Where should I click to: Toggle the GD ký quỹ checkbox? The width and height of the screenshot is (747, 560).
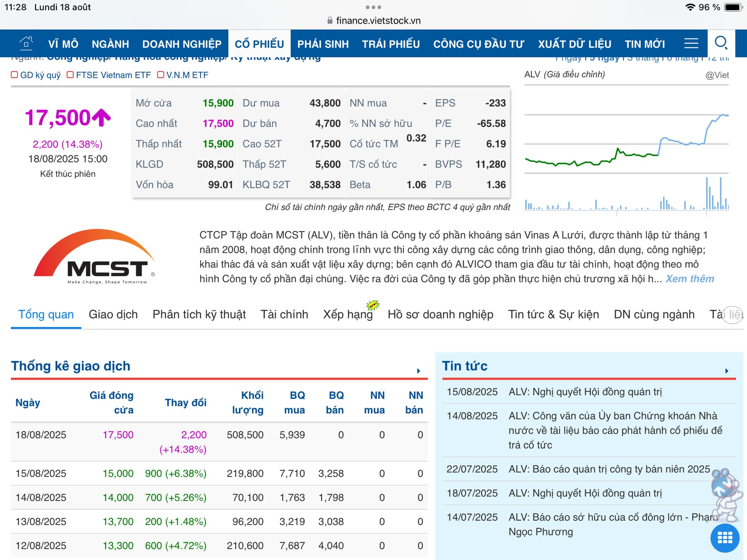(14, 75)
